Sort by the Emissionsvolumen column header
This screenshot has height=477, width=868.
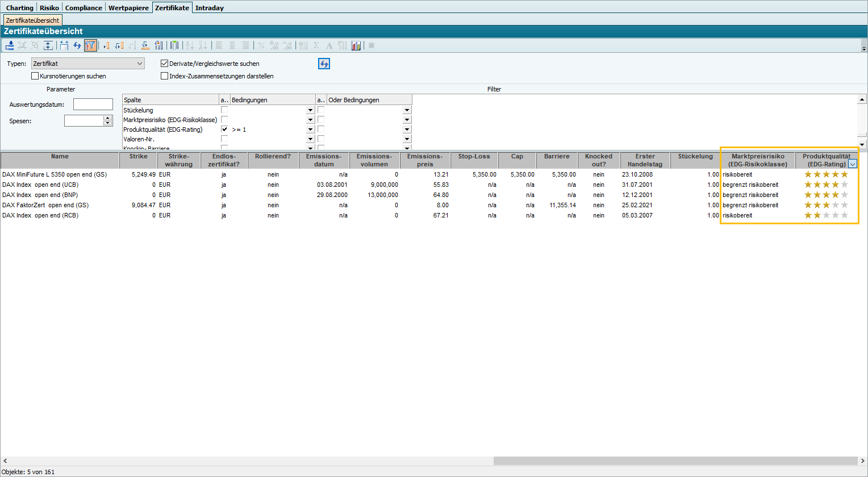[x=374, y=160]
